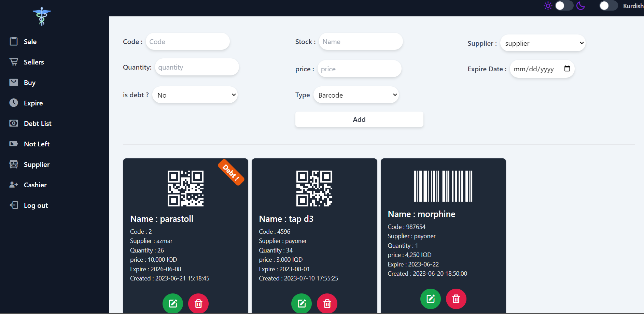Click the Expire Date mm/dd/yyyy field
644x318 pixels.
pos(542,69)
